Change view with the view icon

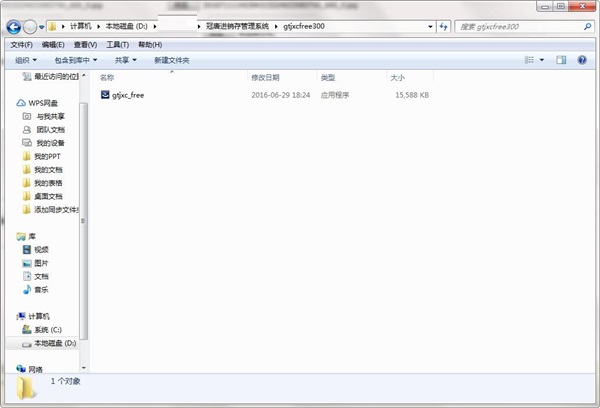[529, 60]
